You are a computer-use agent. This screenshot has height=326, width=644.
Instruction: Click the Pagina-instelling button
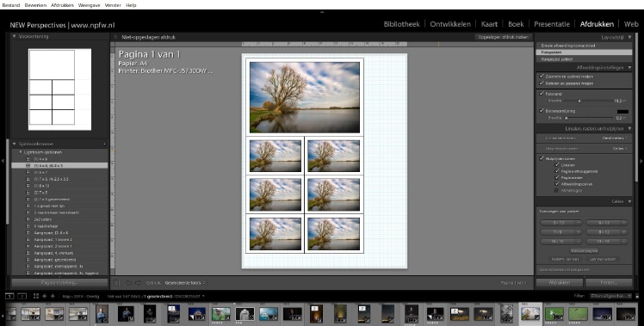(59, 282)
